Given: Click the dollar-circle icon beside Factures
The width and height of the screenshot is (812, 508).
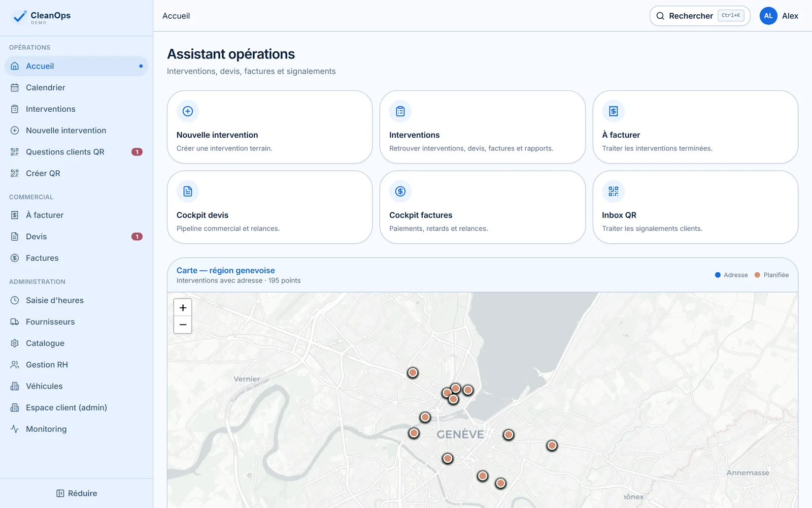Looking at the screenshot, I should pos(15,258).
